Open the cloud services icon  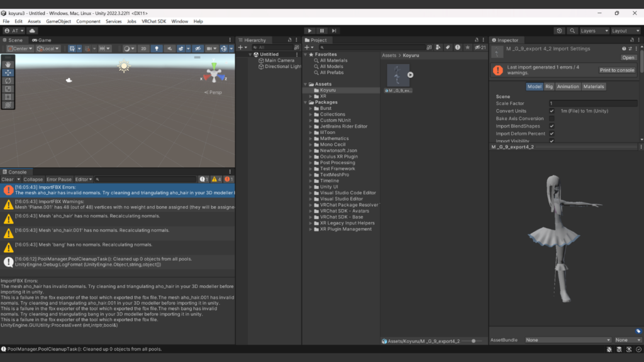pyautogui.click(x=33, y=31)
